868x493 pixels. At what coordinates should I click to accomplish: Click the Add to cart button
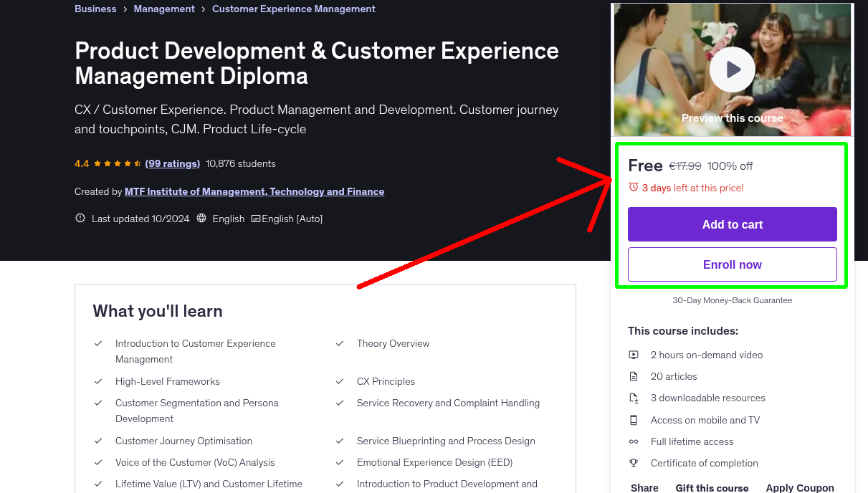[x=732, y=224]
